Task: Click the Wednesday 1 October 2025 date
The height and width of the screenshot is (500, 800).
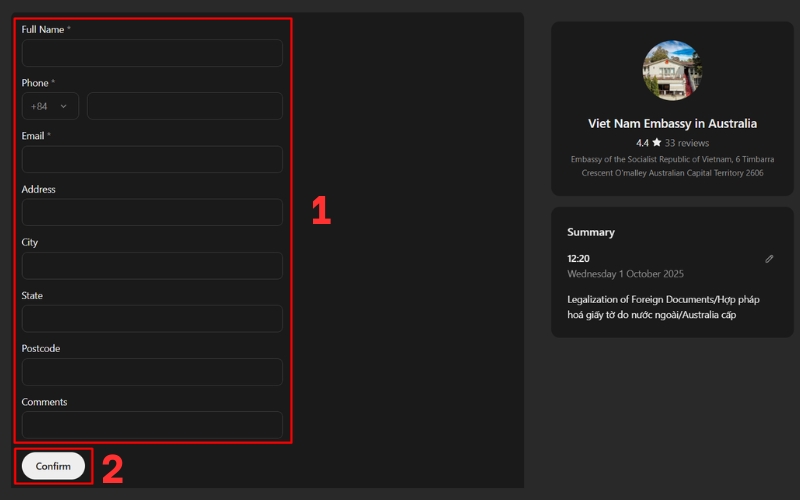Action: (x=625, y=274)
